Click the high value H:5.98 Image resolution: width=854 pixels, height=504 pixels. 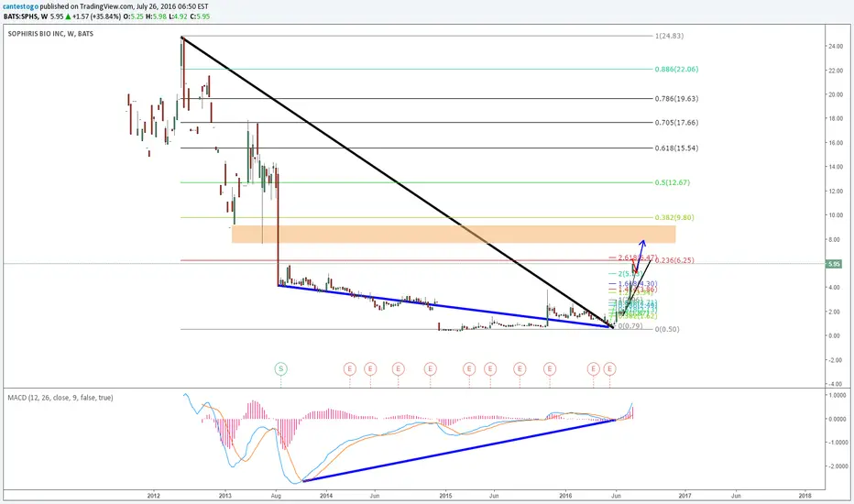click(x=157, y=16)
